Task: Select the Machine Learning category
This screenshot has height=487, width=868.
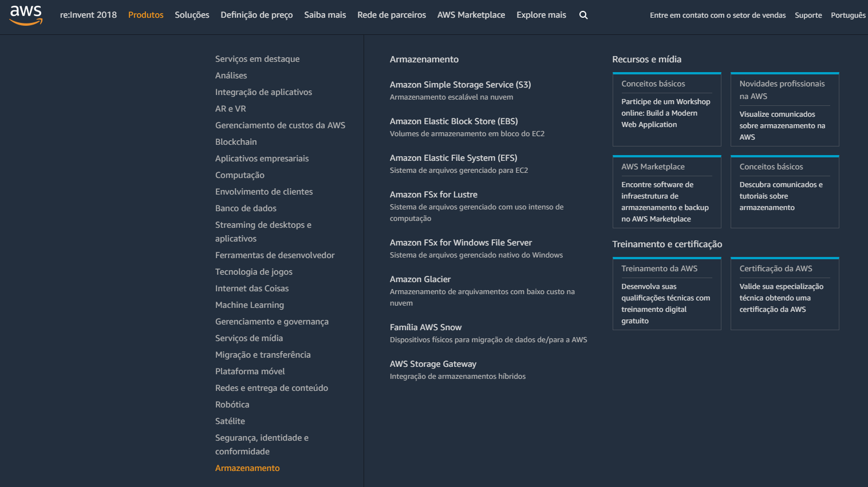Action: pos(250,305)
